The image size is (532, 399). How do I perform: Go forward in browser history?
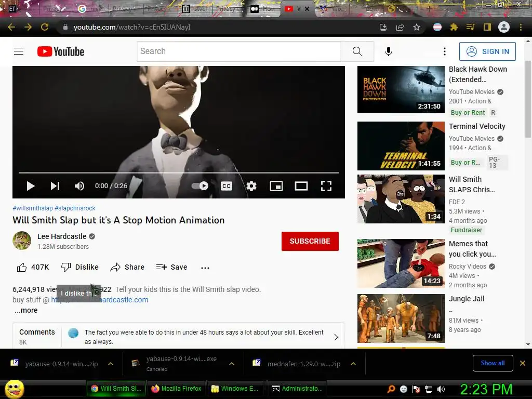28,27
